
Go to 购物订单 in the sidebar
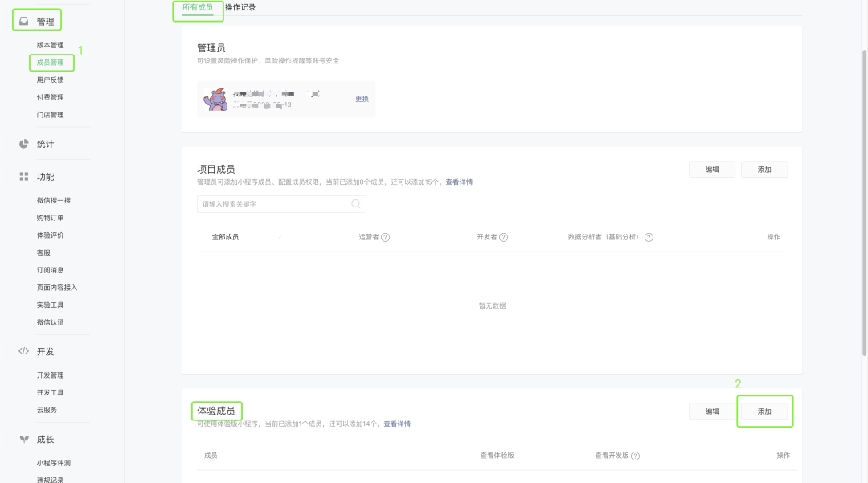click(51, 218)
